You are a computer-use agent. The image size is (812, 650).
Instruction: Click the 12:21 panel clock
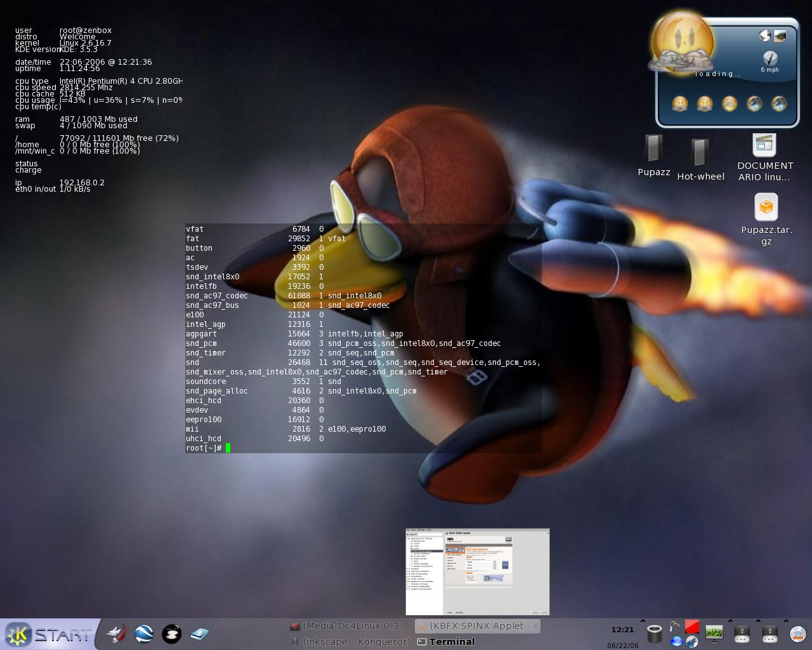pyautogui.click(x=622, y=630)
